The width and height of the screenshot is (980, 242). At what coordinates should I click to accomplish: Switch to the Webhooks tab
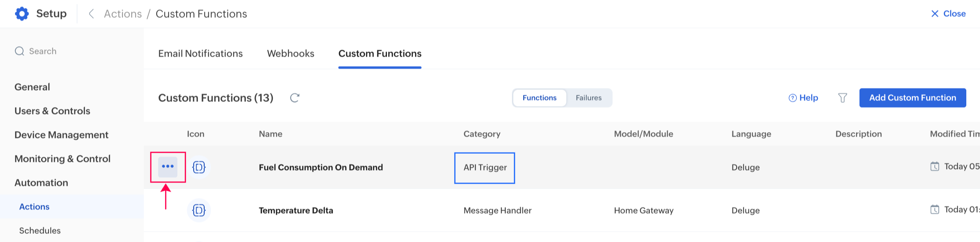[x=290, y=54]
